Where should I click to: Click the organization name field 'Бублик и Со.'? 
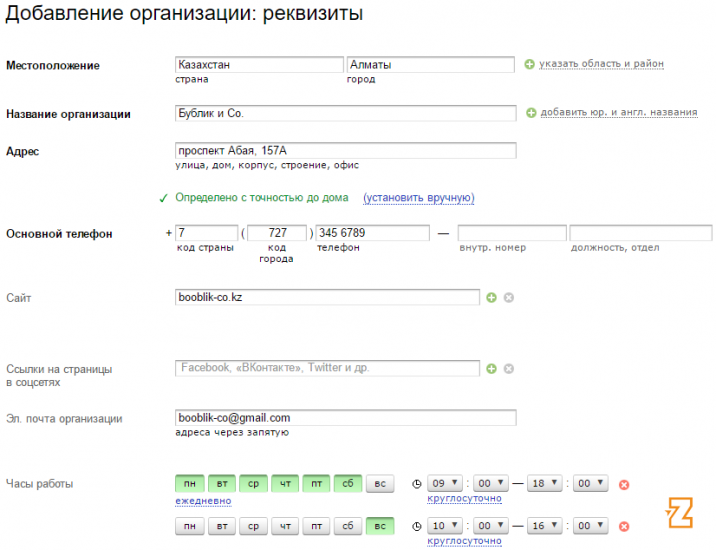pos(346,113)
